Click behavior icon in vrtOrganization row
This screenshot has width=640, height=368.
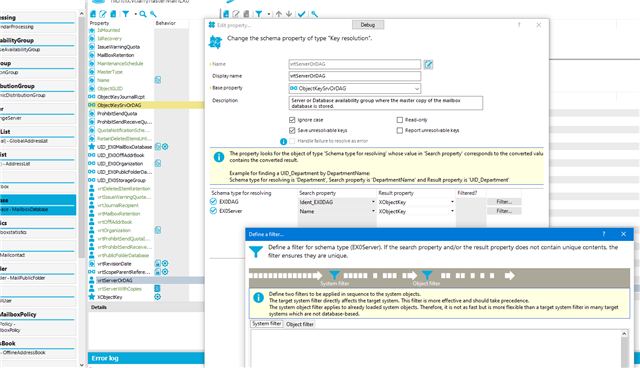coord(158,230)
